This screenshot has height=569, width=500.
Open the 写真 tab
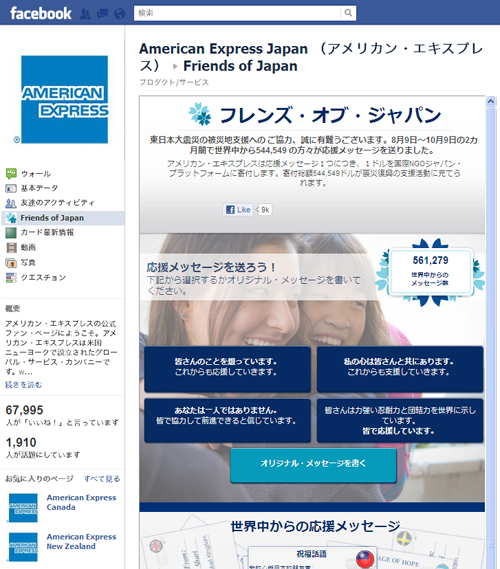click(x=28, y=262)
